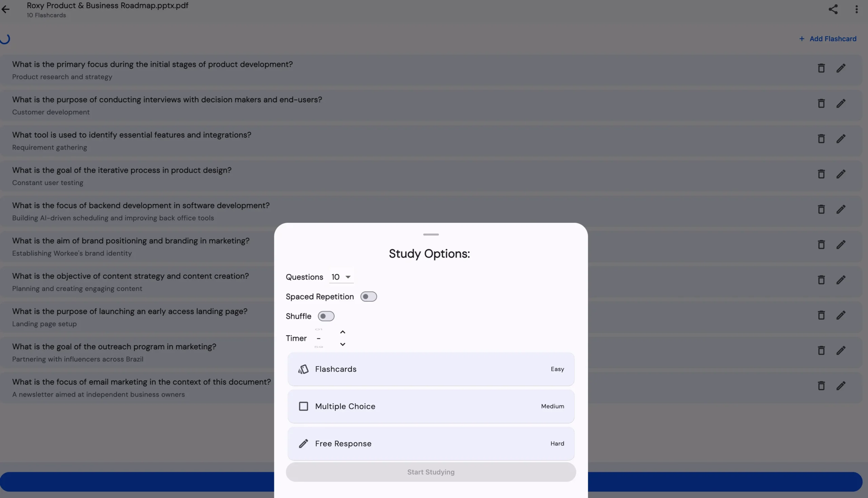Edit the product development flashcard

click(x=841, y=68)
